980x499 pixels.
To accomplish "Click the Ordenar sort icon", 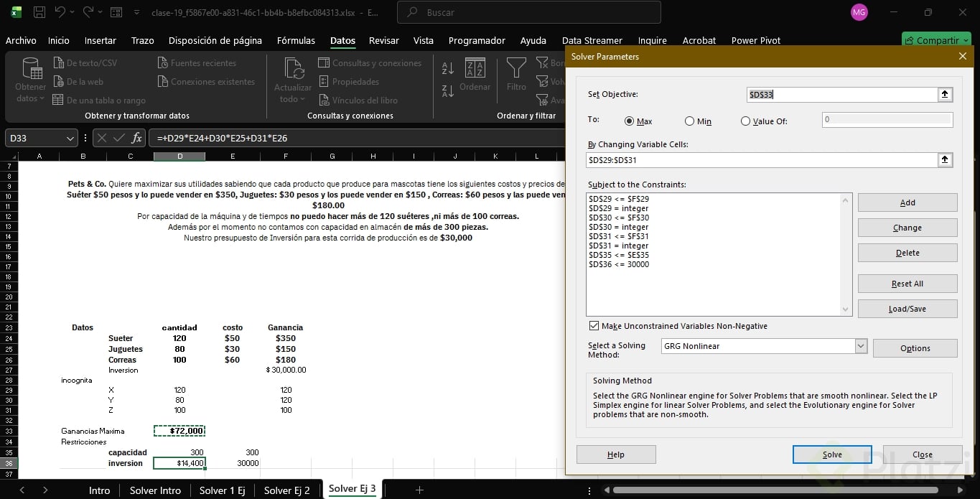I will [x=475, y=70].
